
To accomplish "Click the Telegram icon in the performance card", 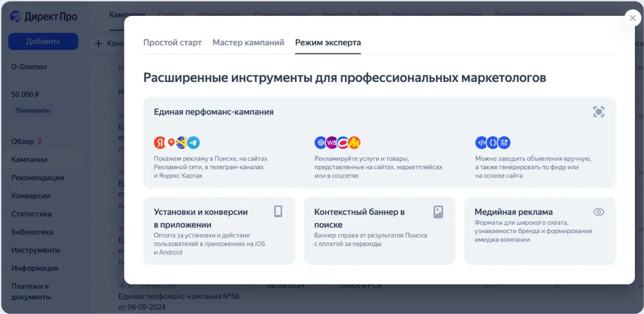I will click(x=193, y=143).
